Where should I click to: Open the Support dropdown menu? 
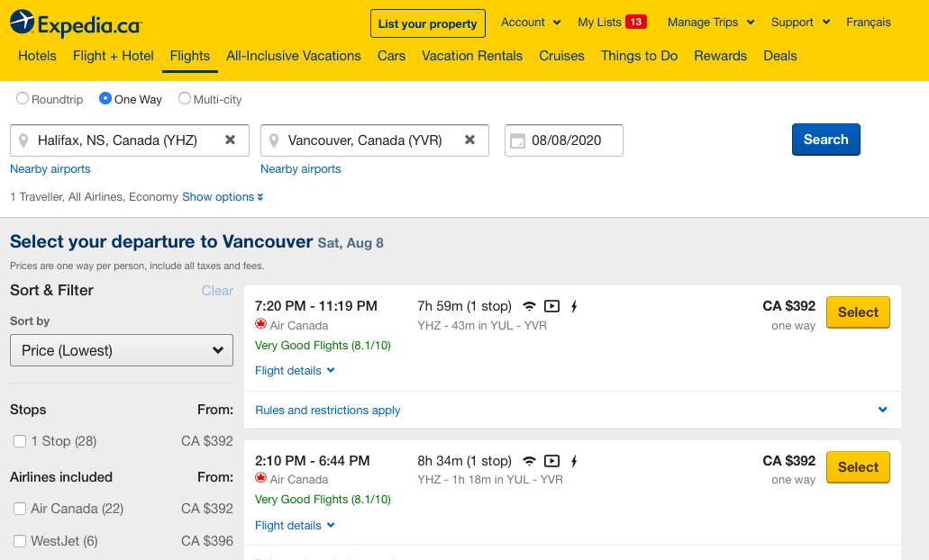[800, 23]
